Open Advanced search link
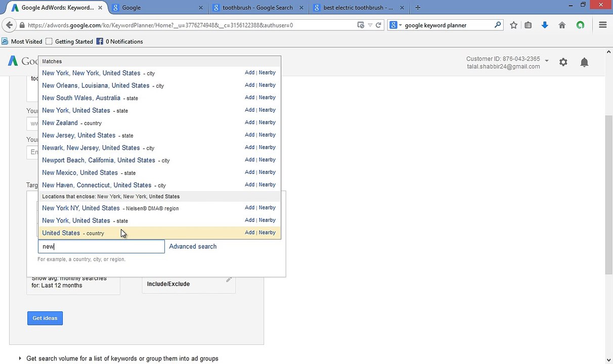 point(193,246)
